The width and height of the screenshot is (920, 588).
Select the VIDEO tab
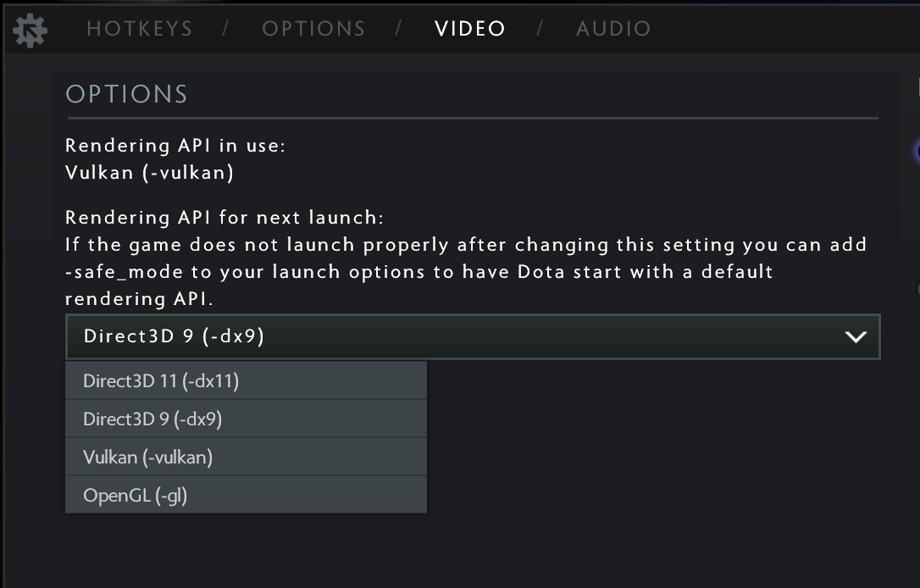pos(469,28)
